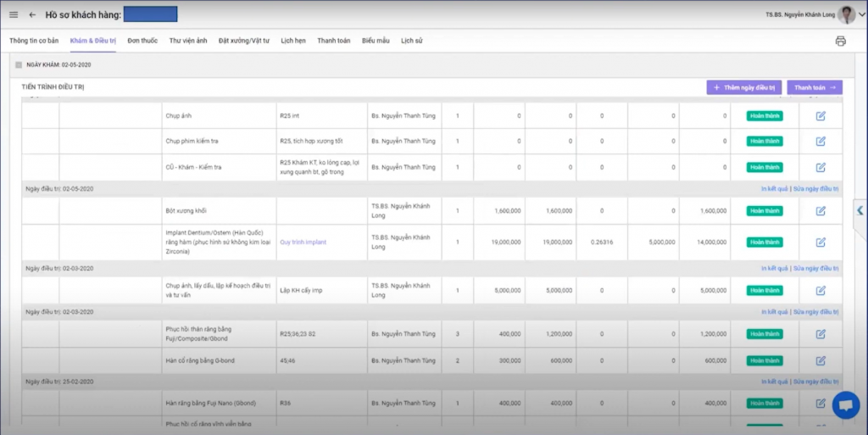
Task: Edit the Bột xương khối treatment row
Action: click(821, 210)
